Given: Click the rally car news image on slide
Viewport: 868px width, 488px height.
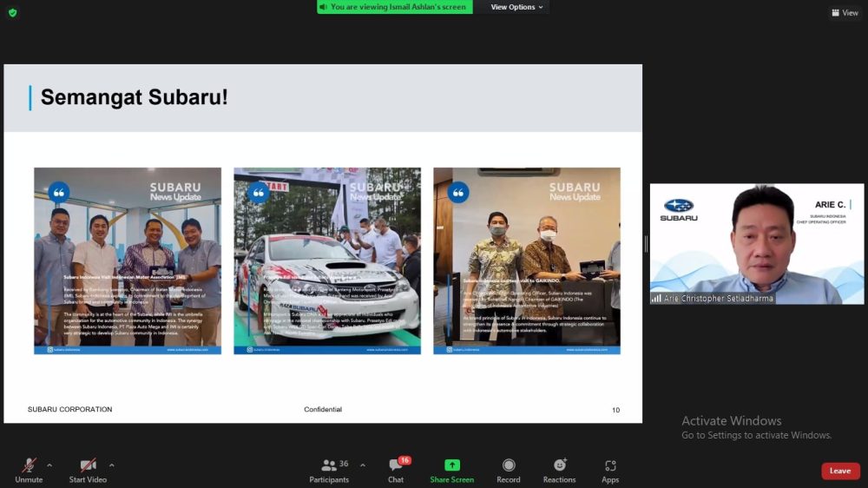Looking at the screenshot, I should [327, 260].
